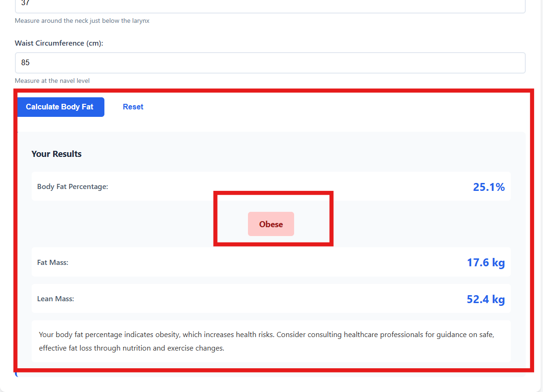Focus the Waist Circumference input field
543x392 pixels.
pos(270,63)
